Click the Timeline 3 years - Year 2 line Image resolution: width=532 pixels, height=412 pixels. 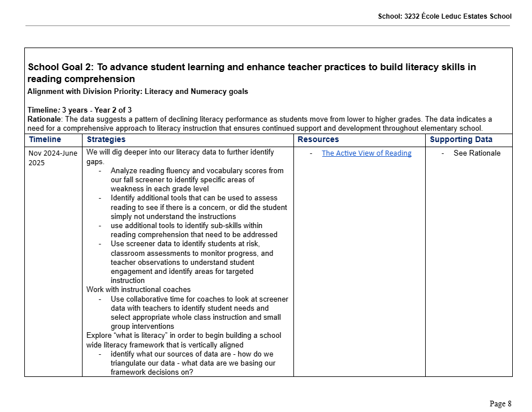point(80,110)
